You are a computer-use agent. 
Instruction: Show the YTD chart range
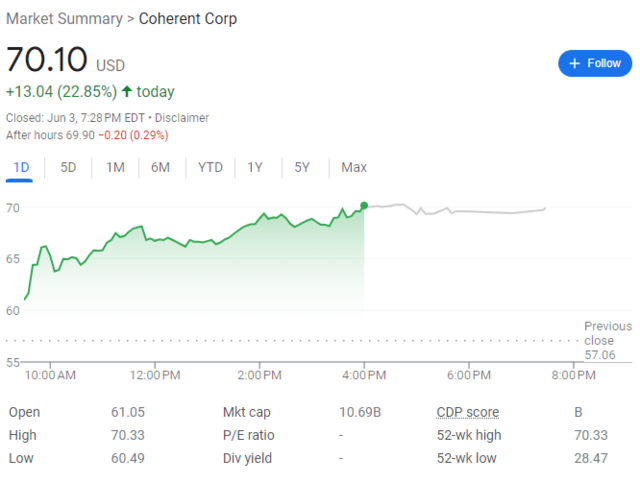pyautogui.click(x=210, y=167)
